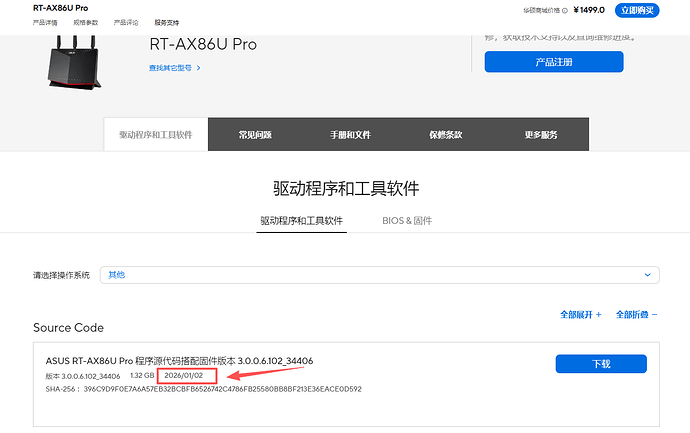Click the Source Code section heading

coord(68,328)
